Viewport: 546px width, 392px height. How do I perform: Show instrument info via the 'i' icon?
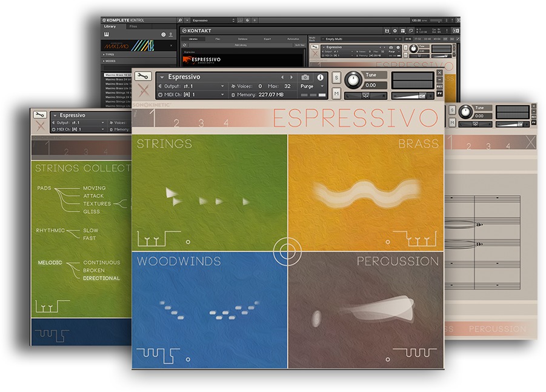pyautogui.click(x=321, y=77)
